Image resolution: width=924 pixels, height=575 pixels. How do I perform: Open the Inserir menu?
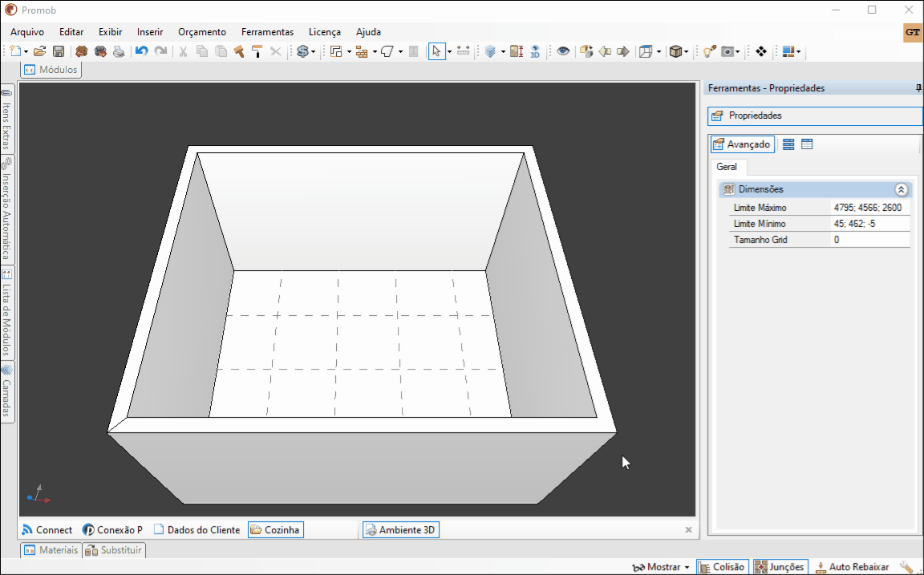[x=150, y=32]
